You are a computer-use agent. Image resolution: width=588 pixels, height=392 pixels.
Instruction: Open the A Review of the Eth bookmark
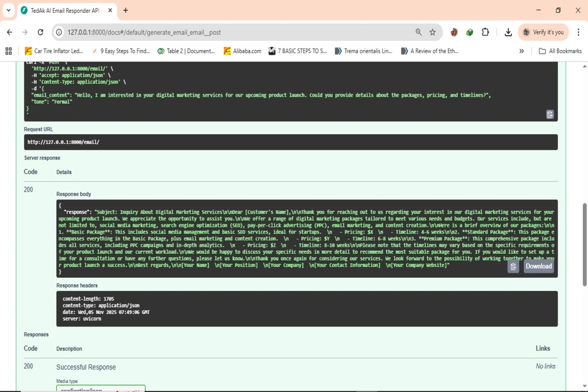(430, 51)
